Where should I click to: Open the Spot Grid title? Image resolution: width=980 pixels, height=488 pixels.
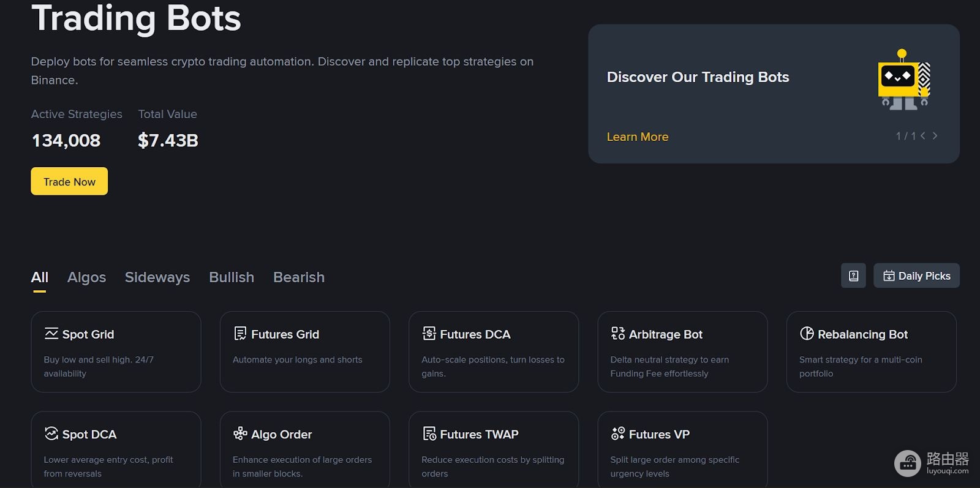pyautogui.click(x=88, y=334)
